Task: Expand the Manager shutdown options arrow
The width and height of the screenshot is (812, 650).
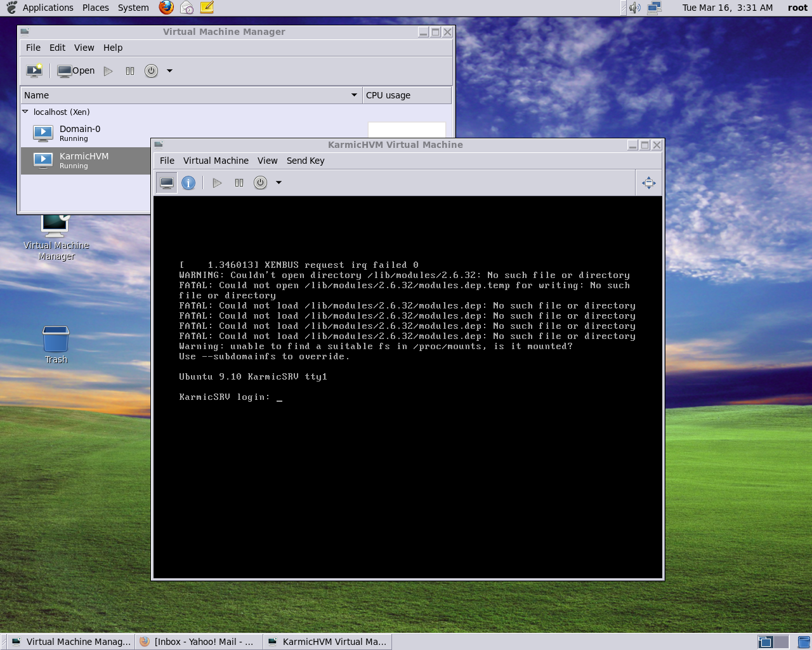Action: pyautogui.click(x=169, y=71)
